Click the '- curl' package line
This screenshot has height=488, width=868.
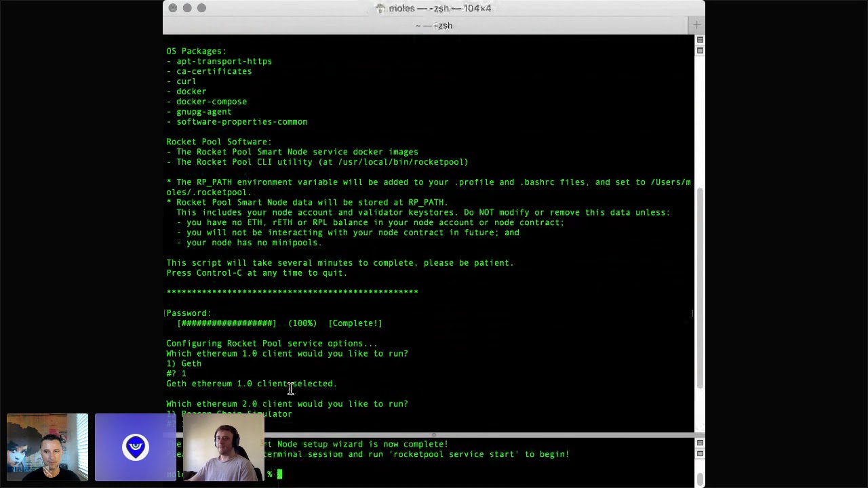click(x=181, y=81)
